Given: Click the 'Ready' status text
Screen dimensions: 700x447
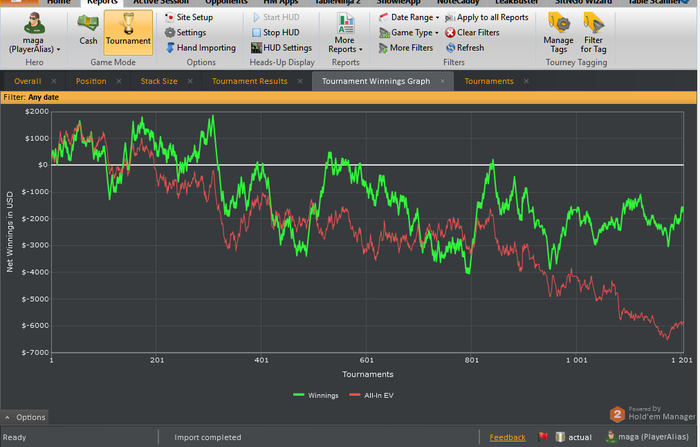Looking at the screenshot, I should [x=14, y=438].
